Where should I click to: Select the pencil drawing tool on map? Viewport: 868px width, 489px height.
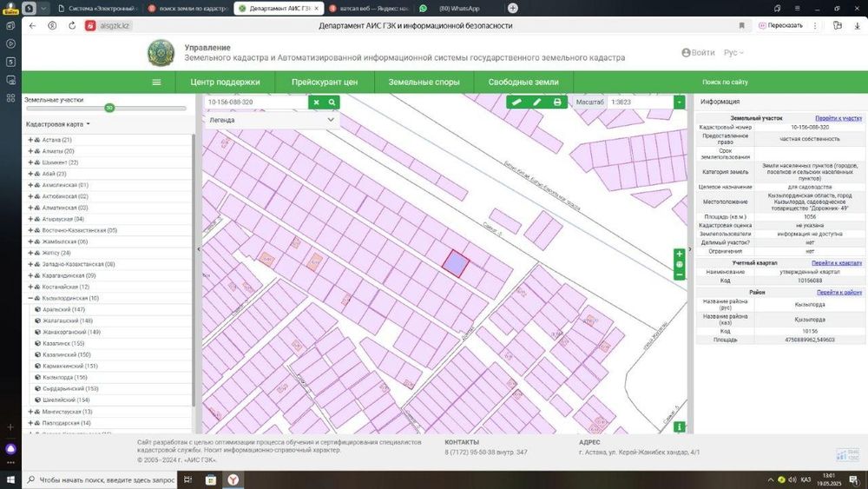[536, 102]
